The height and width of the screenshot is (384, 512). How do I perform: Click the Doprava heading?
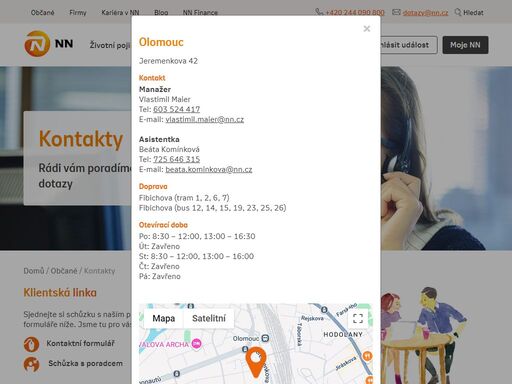coord(153,187)
